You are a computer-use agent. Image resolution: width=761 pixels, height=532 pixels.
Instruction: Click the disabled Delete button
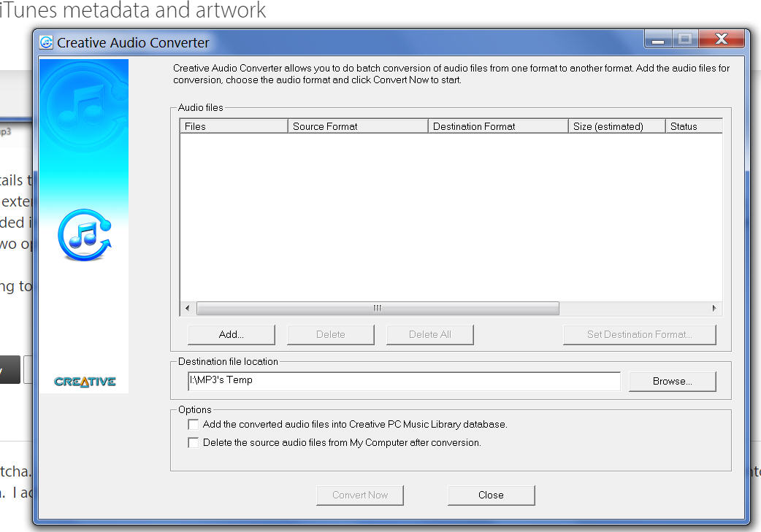[x=331, y=335]
